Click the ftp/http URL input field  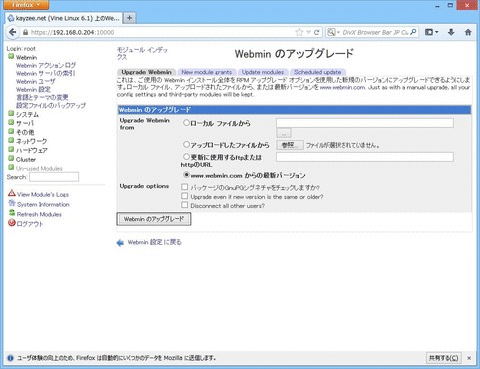click(365, 157)
